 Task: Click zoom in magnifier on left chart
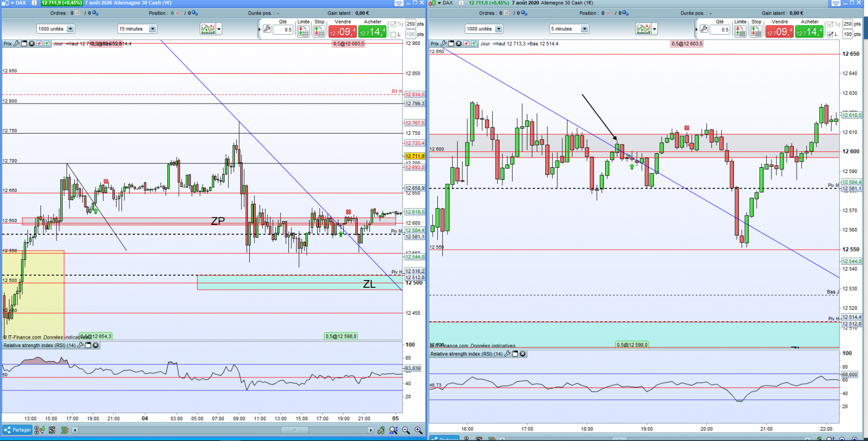tap(419, 430)
